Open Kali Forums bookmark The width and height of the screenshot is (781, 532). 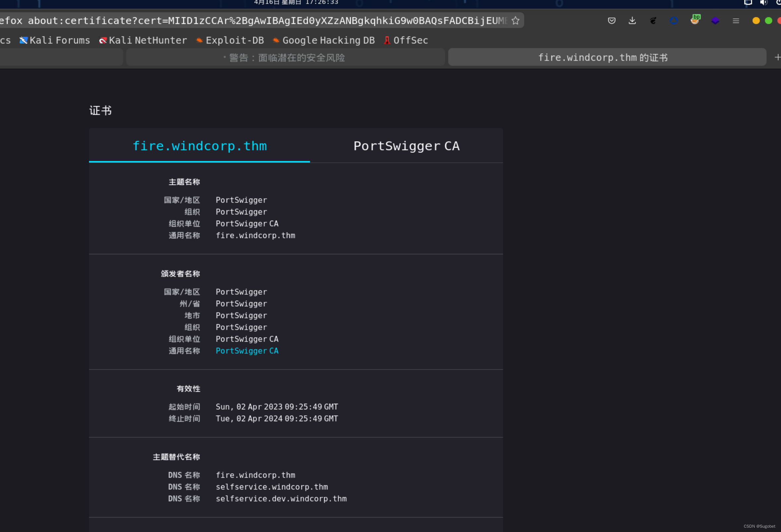point(55,40)
